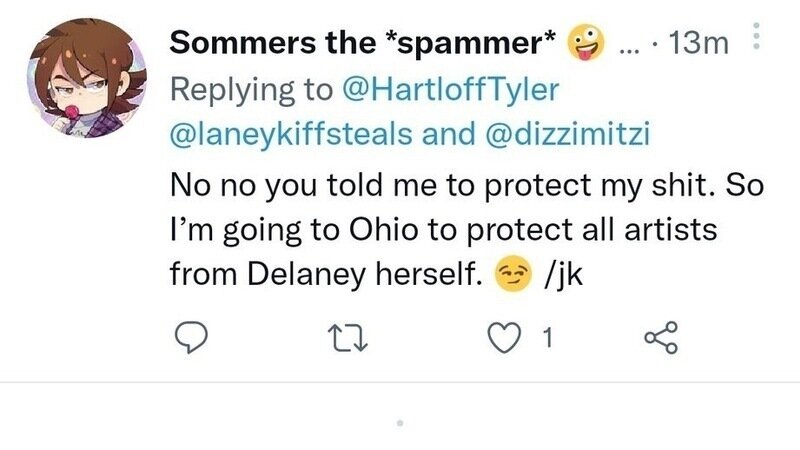Click the reply speech bubble icon
This screenshot has height=450, width=800.
(x=190, y=341)
